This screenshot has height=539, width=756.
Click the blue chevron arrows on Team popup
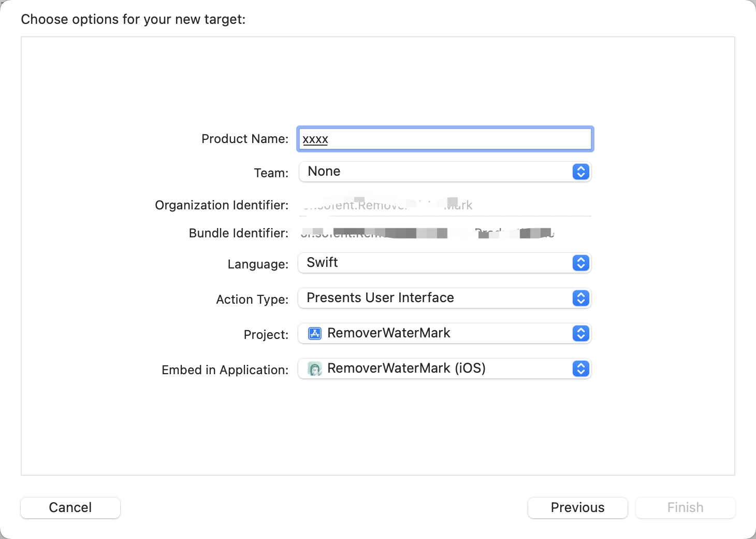(580, 172)
